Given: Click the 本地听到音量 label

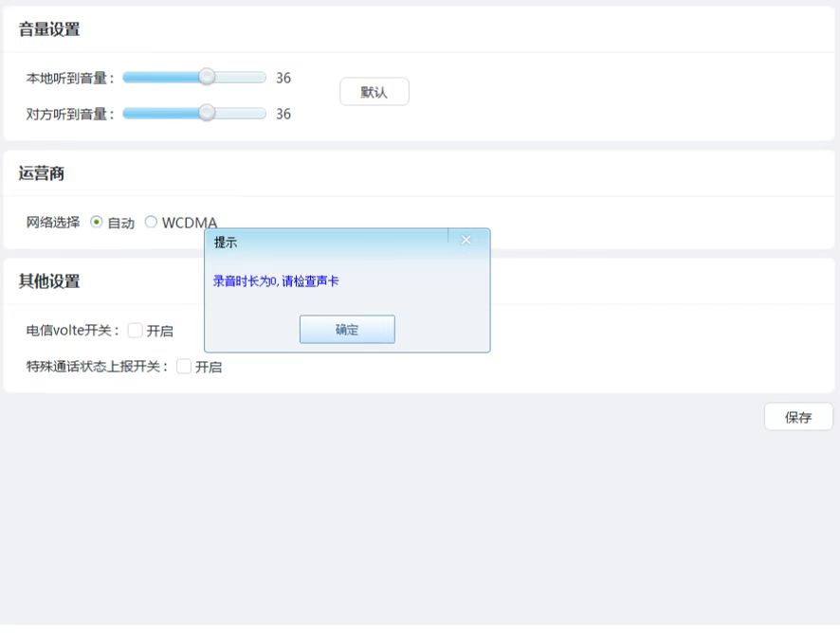Looking at the screenshot, I should 70,79.
